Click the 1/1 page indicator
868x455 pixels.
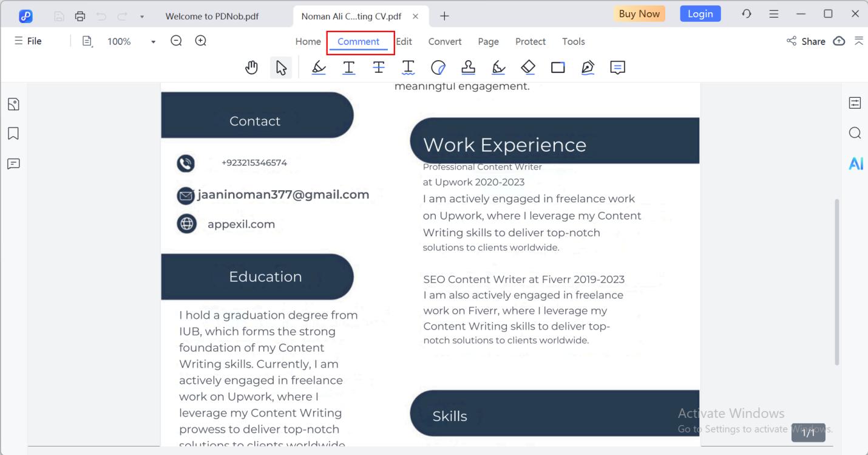(x=809, y=433)
